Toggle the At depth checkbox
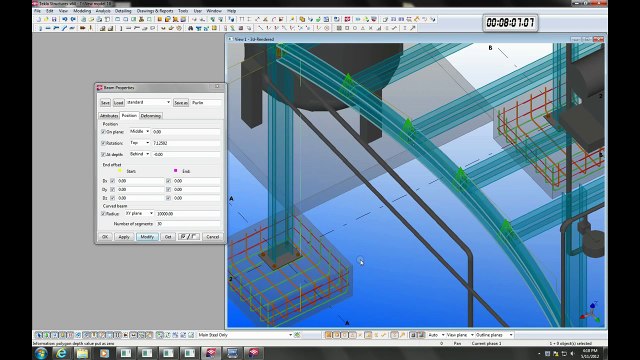This screenshot has width=640, height=360. pyautogui.click(x=103, y=154)
